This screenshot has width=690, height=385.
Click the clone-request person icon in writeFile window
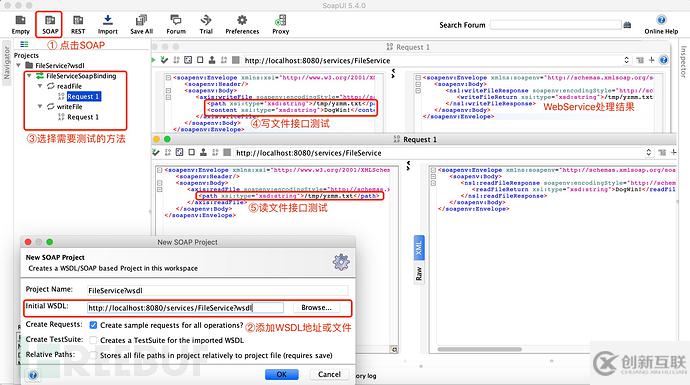(212, 60)
